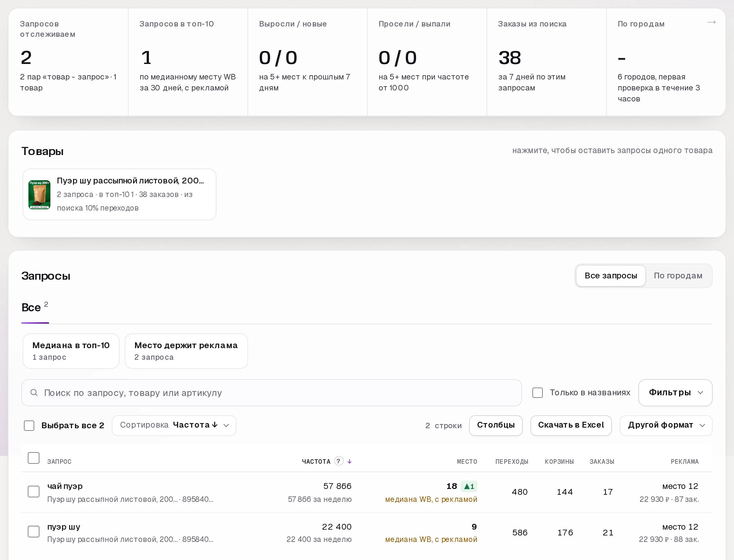
Task: Click the Столбцы button
Action: pyautogui.click(x=496, y=425)
